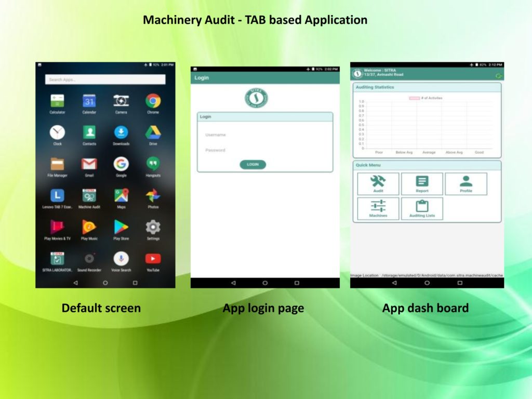Click SITRA logo on login page

257,98
